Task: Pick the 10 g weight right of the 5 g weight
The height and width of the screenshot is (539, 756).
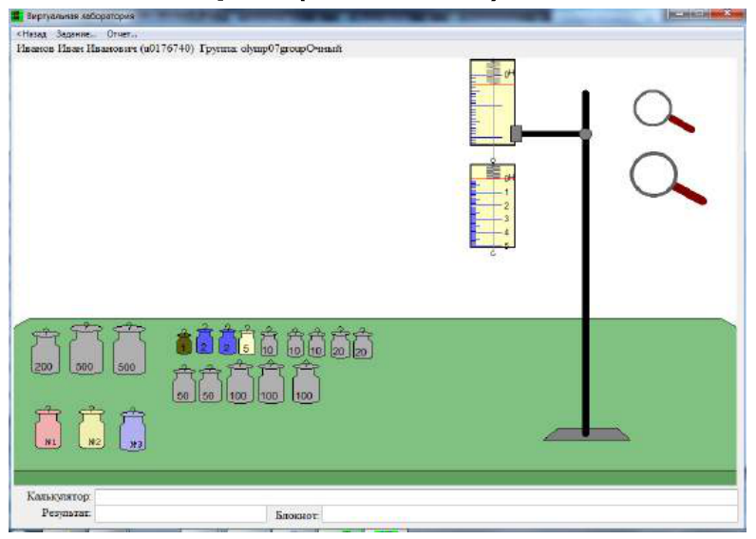Action: pyautogui.click(x=269, y=341)
